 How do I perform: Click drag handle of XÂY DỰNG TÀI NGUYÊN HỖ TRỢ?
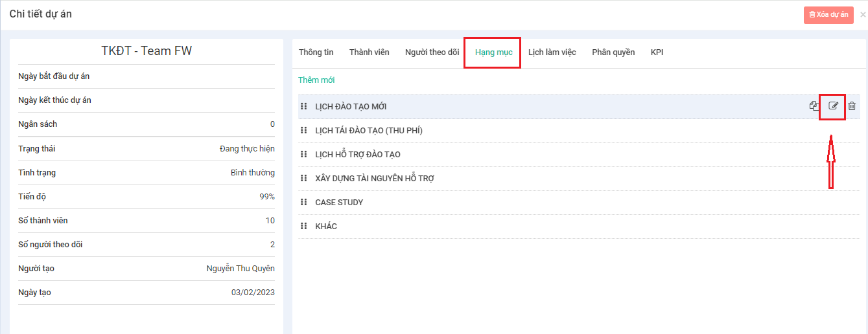[x=304, y=178]
